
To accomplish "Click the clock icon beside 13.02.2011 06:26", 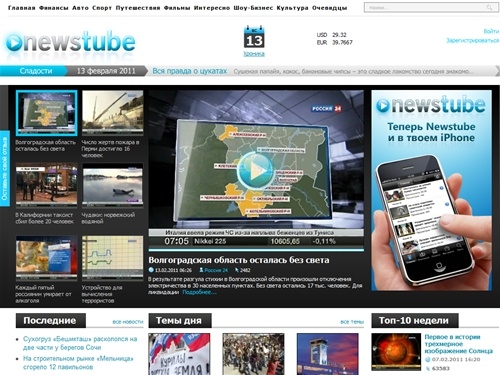I will point(151,270).
